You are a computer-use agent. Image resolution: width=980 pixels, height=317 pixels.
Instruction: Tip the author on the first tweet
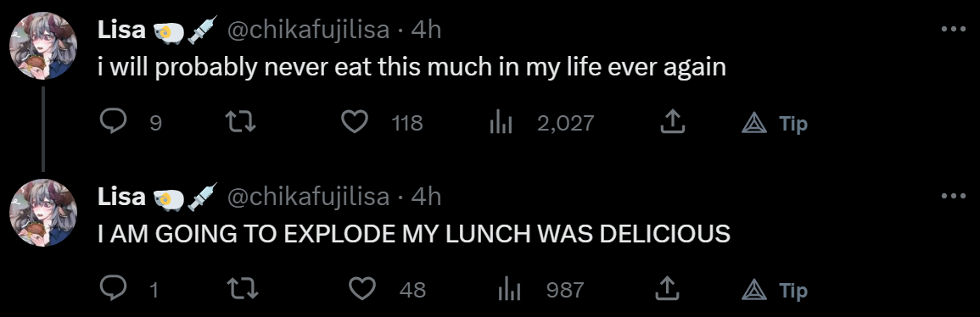[x=775, y=124]
